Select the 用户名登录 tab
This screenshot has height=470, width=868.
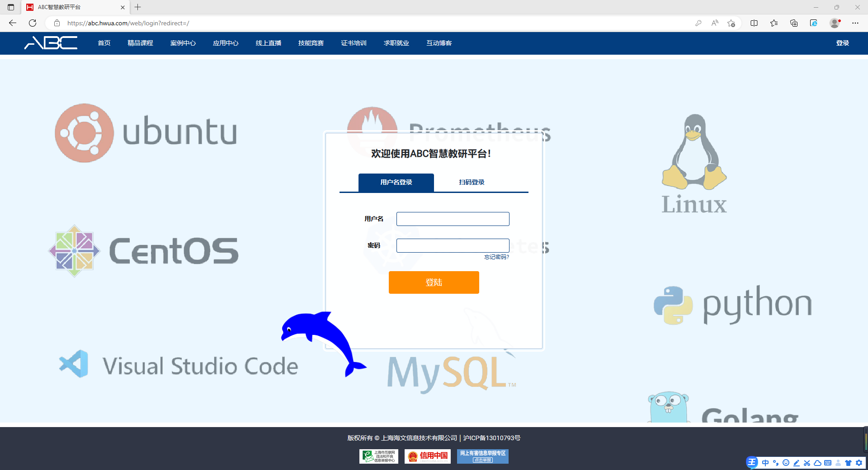pyautogui.click(x=396, y=183)
